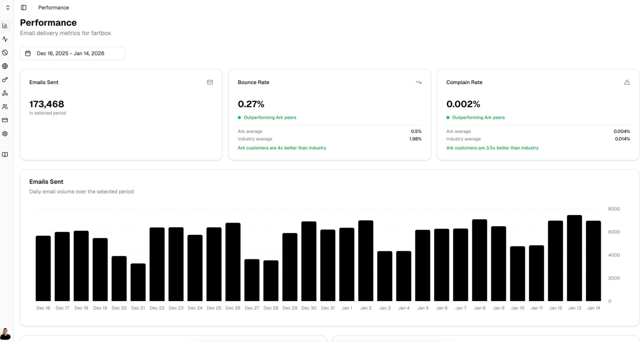Open the date range picker Dec 16 - Jan 14

(72, 53)
